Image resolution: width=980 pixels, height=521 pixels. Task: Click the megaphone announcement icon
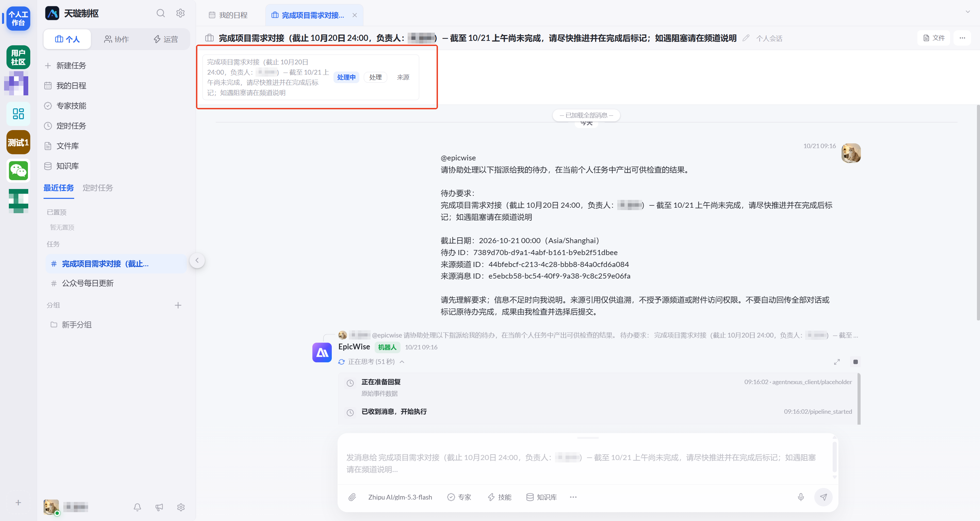point(159,507)
